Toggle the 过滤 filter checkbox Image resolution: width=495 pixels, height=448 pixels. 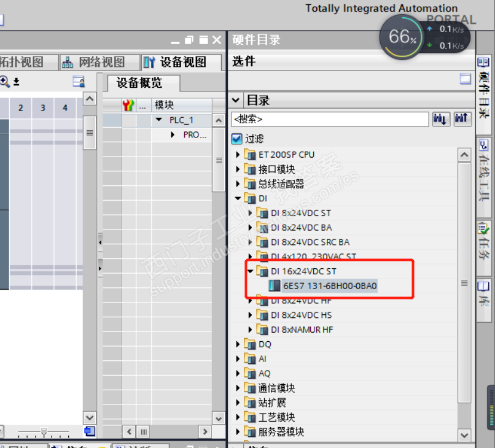(236, 139)
